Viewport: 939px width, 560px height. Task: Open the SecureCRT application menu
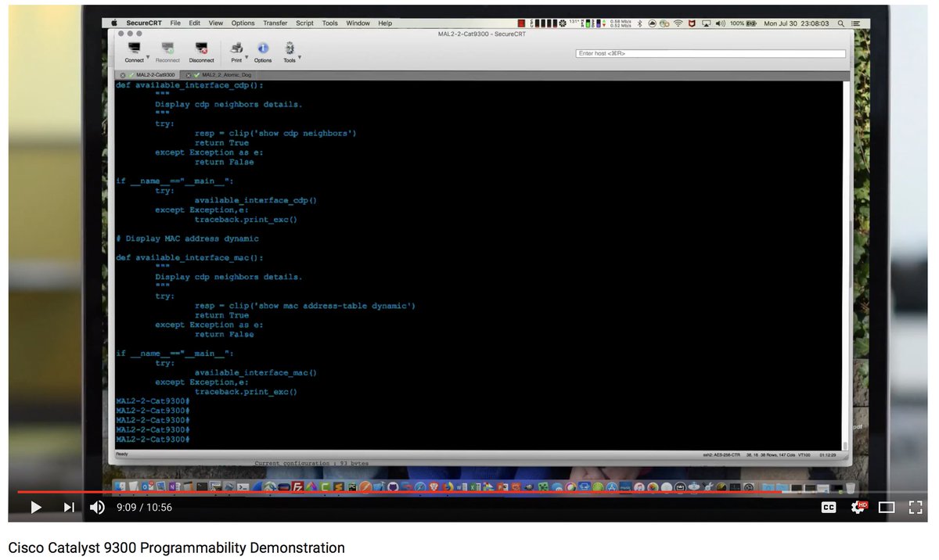tap(143, 23)
